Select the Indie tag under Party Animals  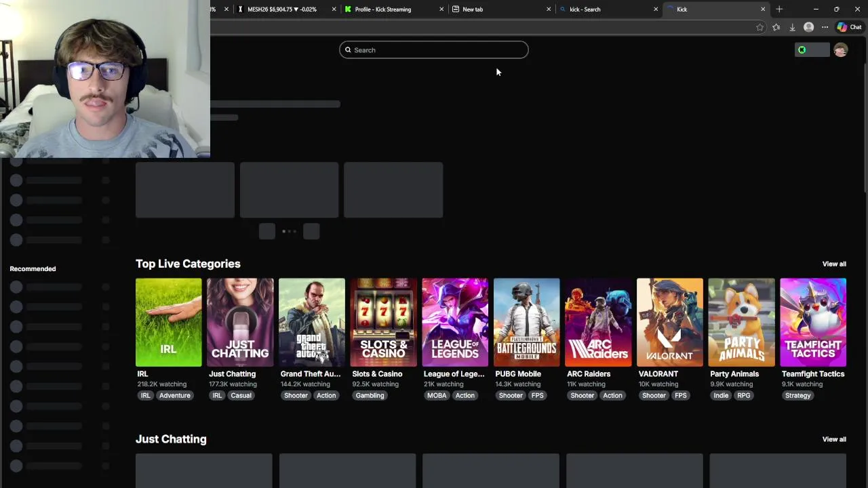click(721, 395)
